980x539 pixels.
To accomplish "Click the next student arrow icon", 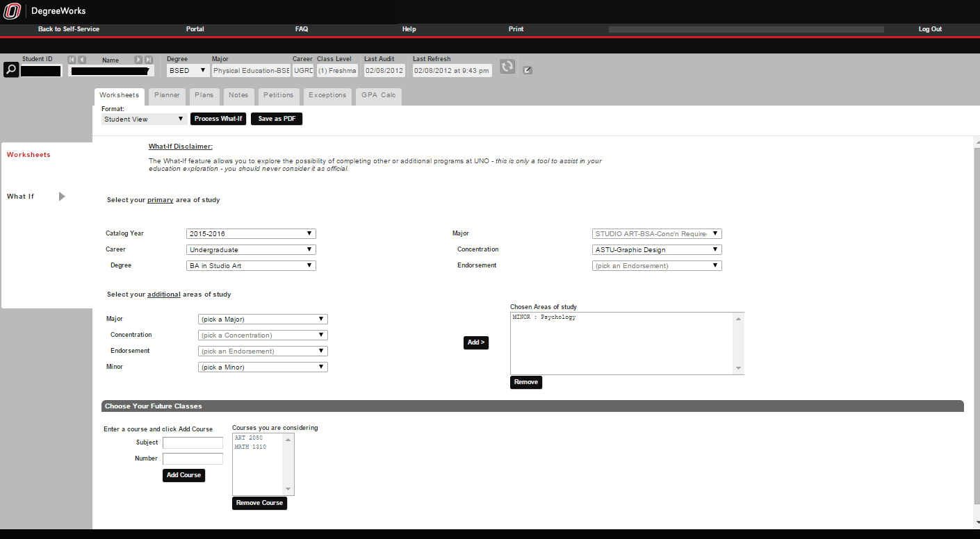I will pyautogui.click(x=138, y=60).
